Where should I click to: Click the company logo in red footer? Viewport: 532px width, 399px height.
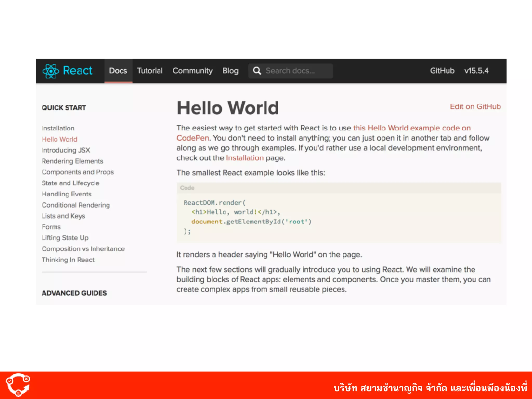[x=18, y=385]
